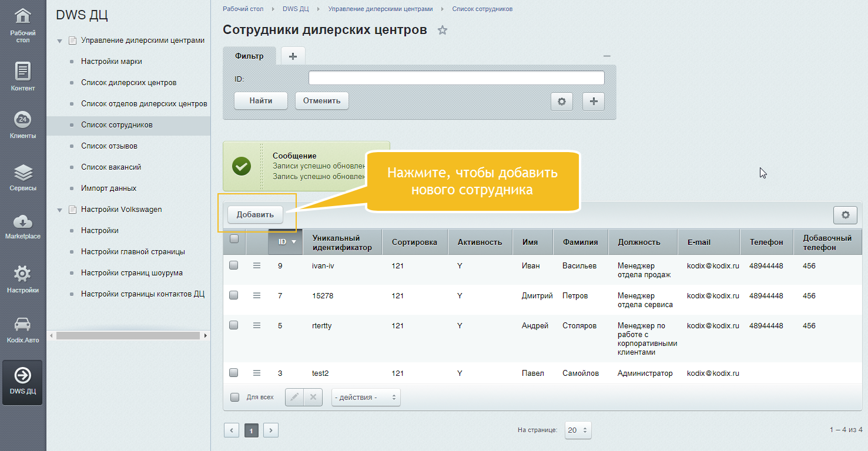Select all rows via header checkbox

click(x=234, y=239)
